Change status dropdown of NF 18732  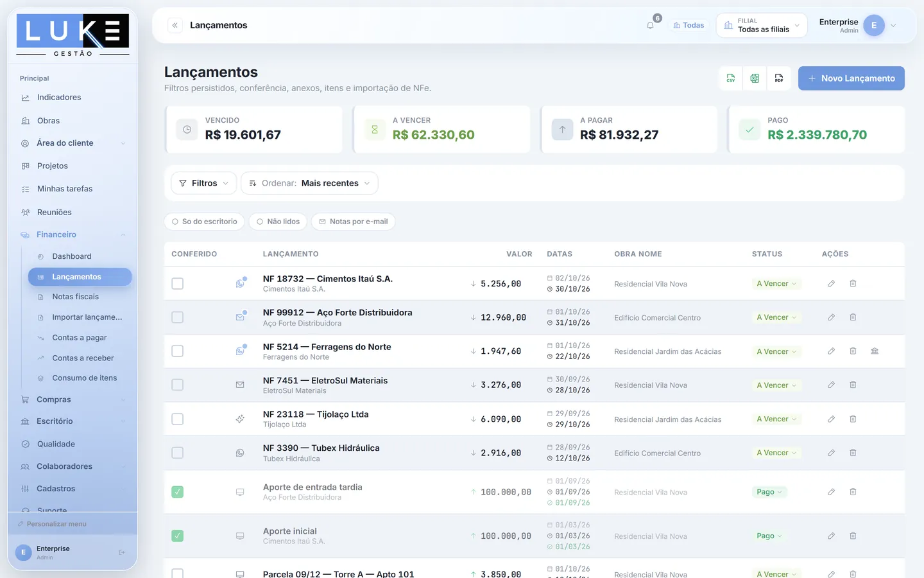[x=776, y=284]
